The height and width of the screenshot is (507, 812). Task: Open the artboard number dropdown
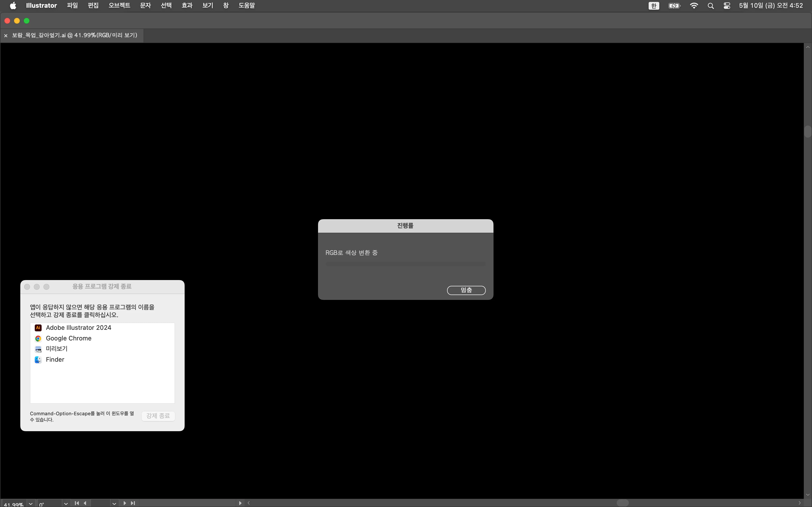click(x=114, y=503)
